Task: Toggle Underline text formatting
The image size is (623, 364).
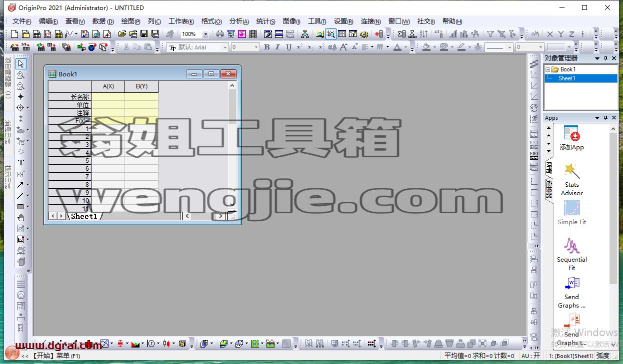Action: 288,47
